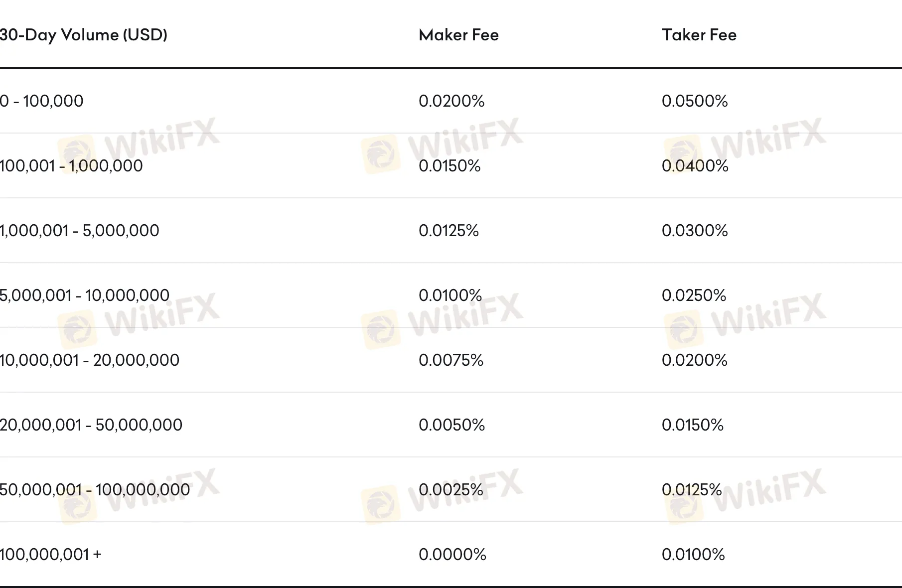Viewport: 902px width, 588px height.
Task: Click the 0.0300% taker fee value
Action: pos(695,231)
